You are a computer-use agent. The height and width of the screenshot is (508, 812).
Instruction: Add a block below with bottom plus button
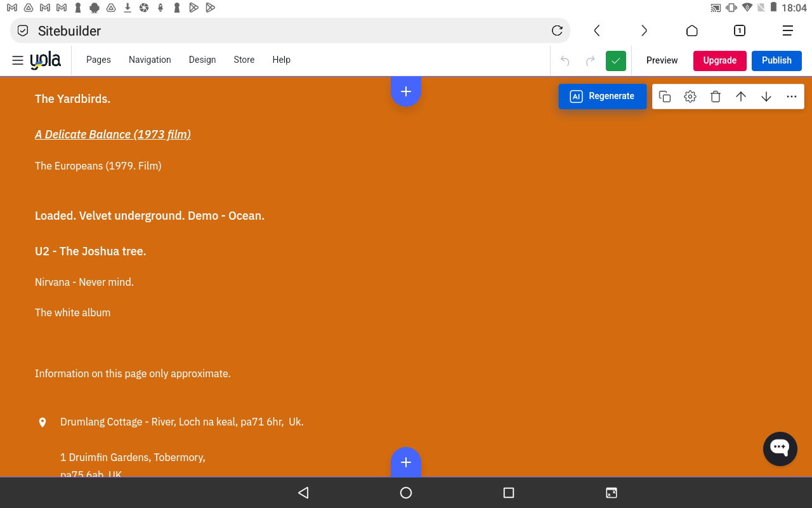coord(406,462)
